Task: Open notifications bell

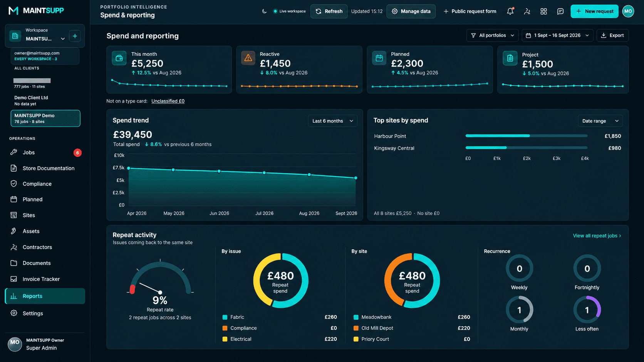Action: [510, 11]
